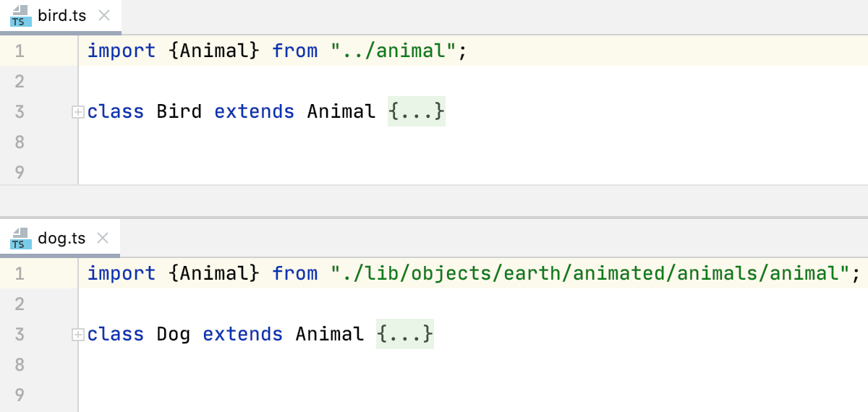Viewport: 868px width, 412px height.
Task: Click Animal in the dog.ts import braces
Action: tap(213, 274)
